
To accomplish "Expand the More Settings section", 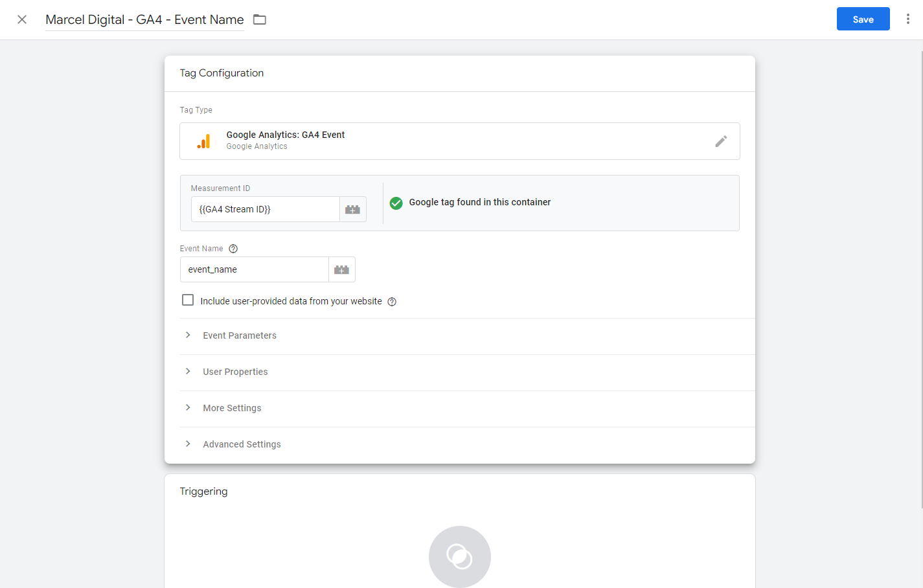I will (231, 408).
